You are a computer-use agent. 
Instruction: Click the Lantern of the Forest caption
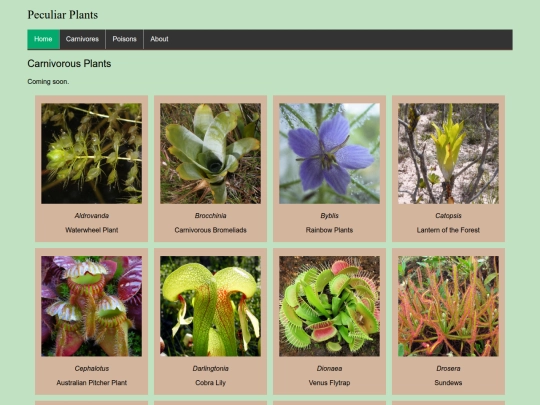pos(448,230)
